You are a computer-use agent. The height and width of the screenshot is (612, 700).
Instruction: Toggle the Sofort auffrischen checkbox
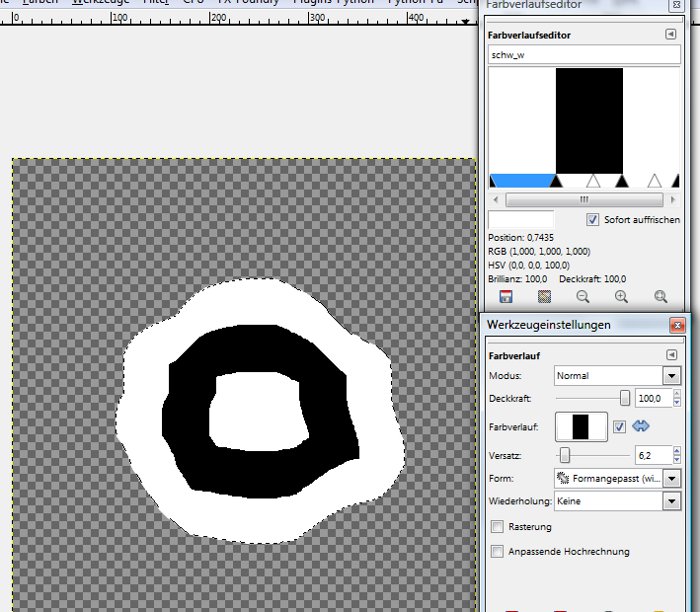click(x=593, y=219)
